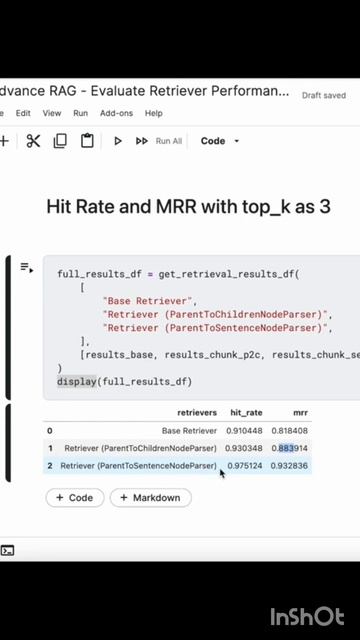The height and width of the screenshot is (640, 360).
Task: Open the Run menu
Action: point(80,113)
